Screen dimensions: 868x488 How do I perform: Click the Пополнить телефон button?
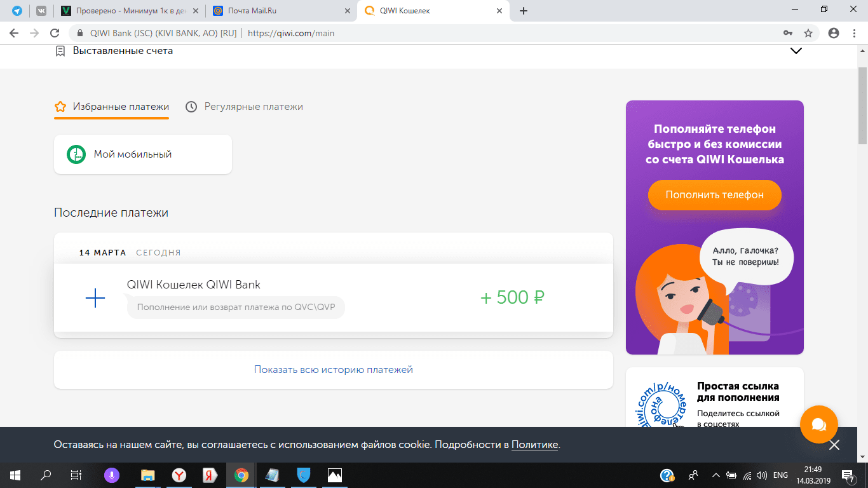[x=714, y=194]
